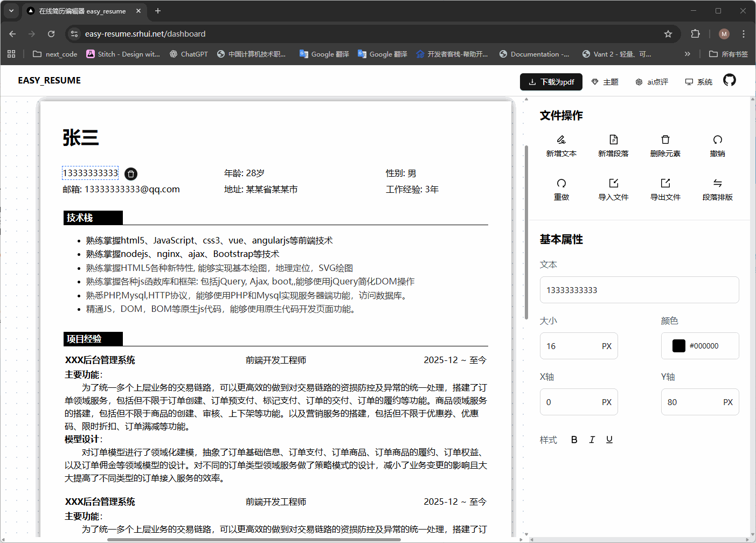Click the 导入文件 import file icon
The width and height of the screenshot is (756, 543).
(613, 183)
